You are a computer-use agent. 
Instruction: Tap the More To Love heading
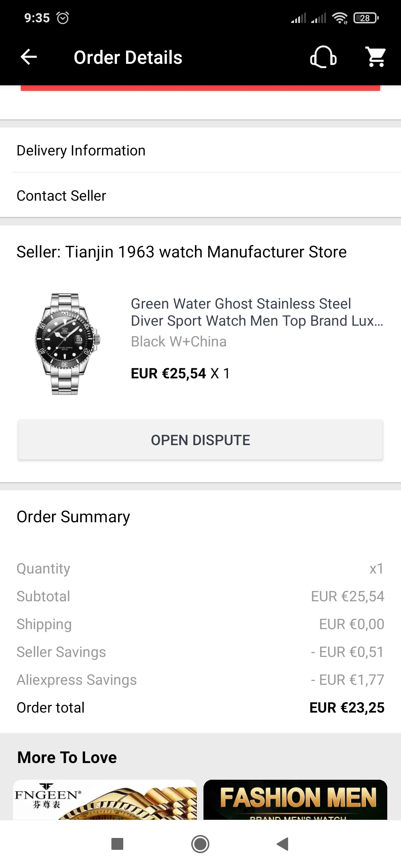tap(67, 757)
